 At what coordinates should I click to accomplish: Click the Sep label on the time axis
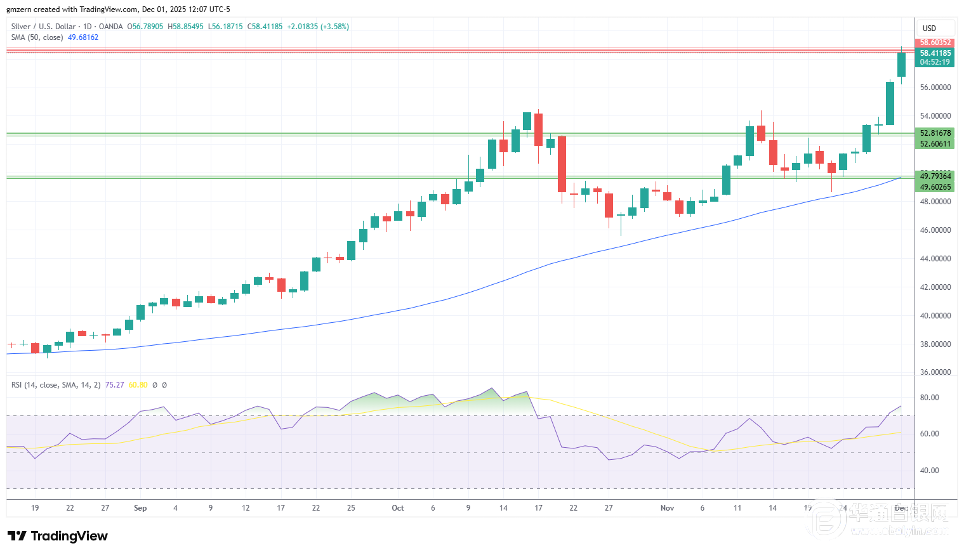[138, 508]
